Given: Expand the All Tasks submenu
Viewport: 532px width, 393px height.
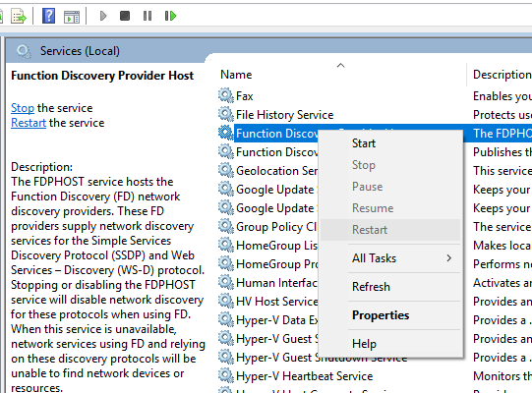Looking at the screenshot, I should [x=390, y=258].
